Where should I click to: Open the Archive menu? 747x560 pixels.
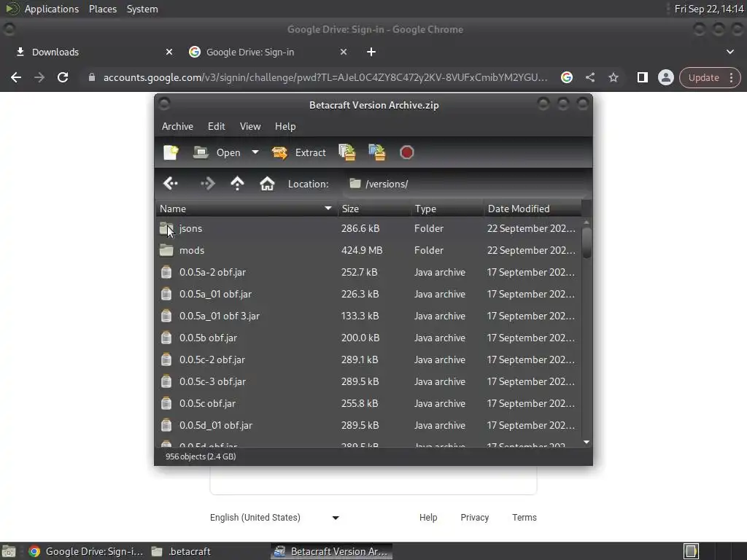pos(177,126)
